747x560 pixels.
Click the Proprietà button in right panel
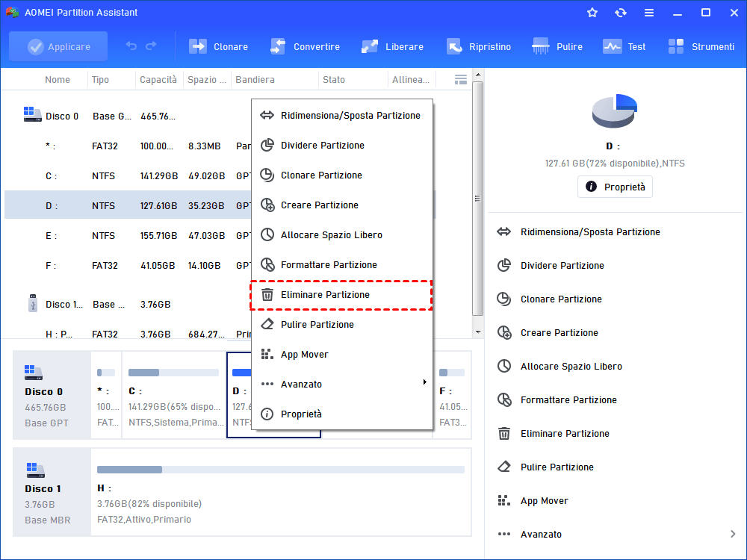pos(615,187)
